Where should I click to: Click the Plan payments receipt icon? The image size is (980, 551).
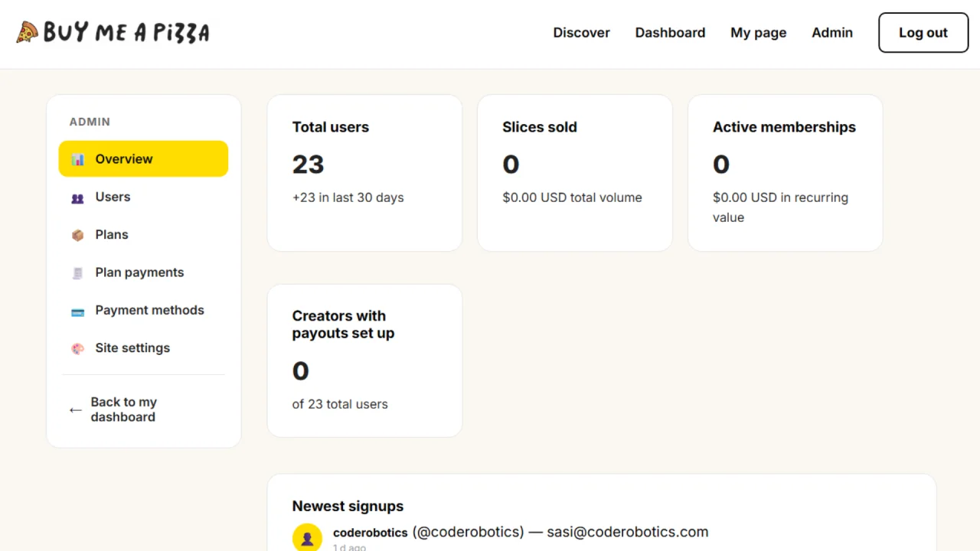[77, 272]
